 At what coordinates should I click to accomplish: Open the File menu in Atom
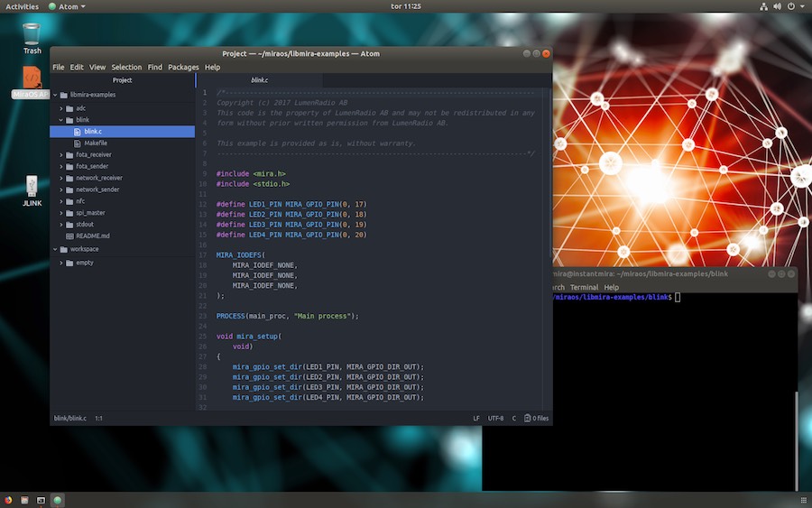(59, 68)
